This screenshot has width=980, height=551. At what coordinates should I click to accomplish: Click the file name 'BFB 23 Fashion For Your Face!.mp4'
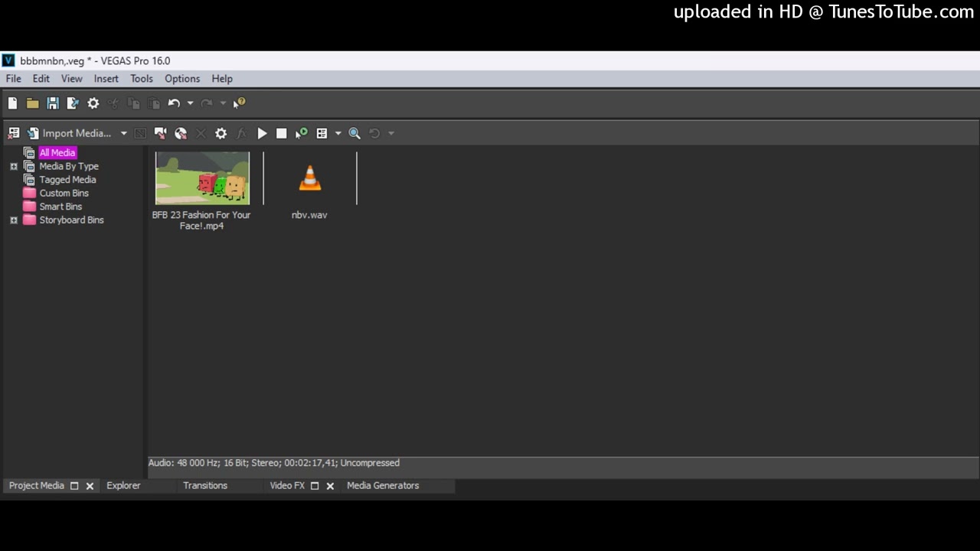201,220
